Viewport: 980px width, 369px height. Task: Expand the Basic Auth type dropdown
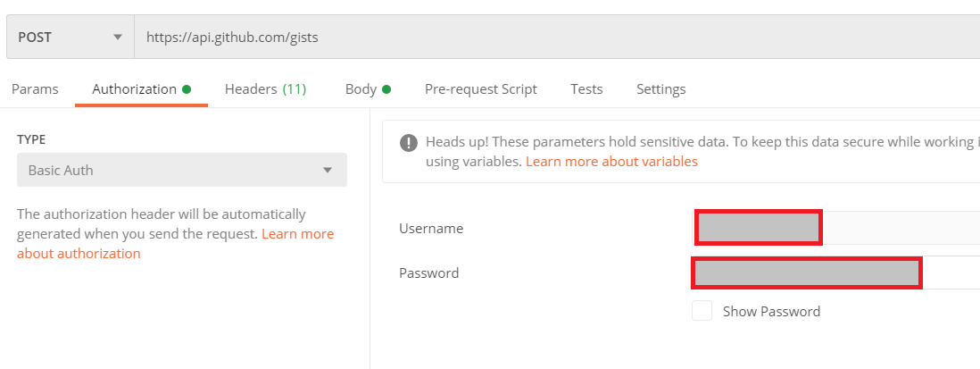pos(181,170)
